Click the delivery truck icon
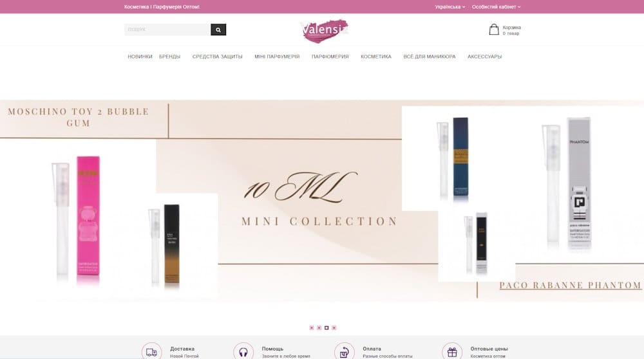 [x=151, y=352]
